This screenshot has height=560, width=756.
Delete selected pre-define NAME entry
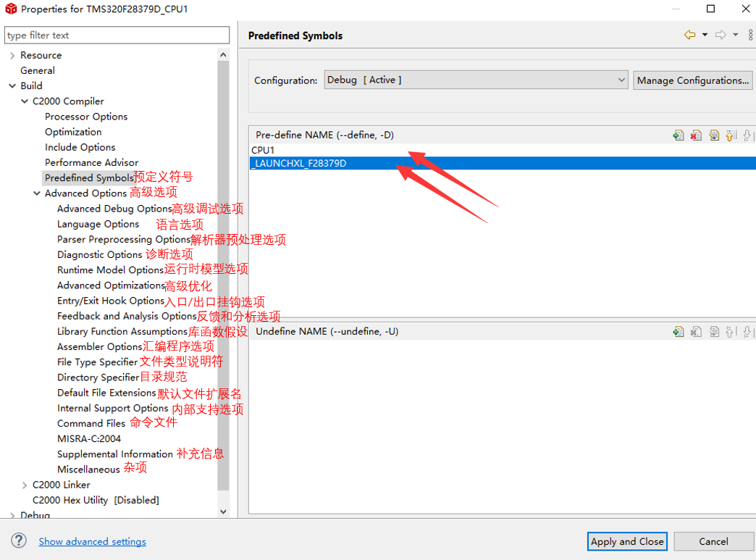pos(696,135)
